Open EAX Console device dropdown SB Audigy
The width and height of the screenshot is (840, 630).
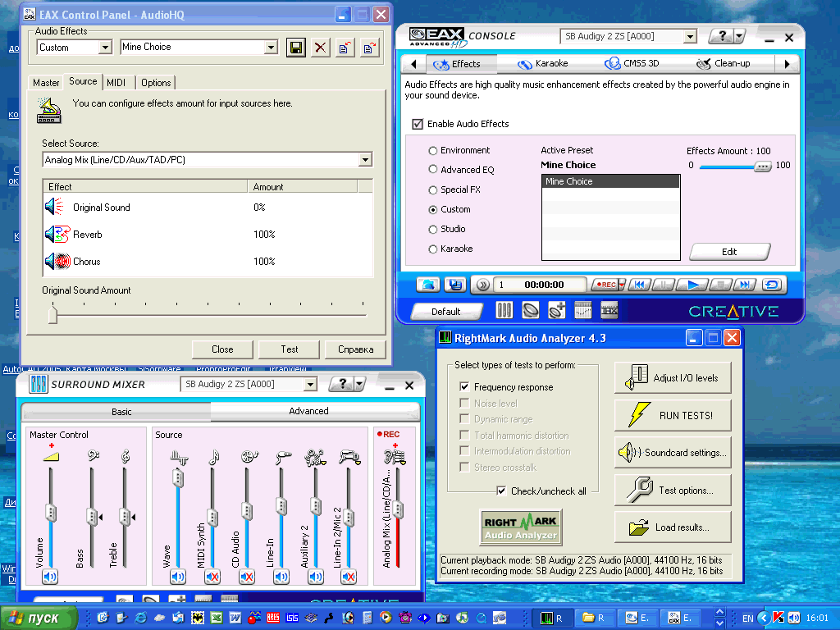click(691, 36)
